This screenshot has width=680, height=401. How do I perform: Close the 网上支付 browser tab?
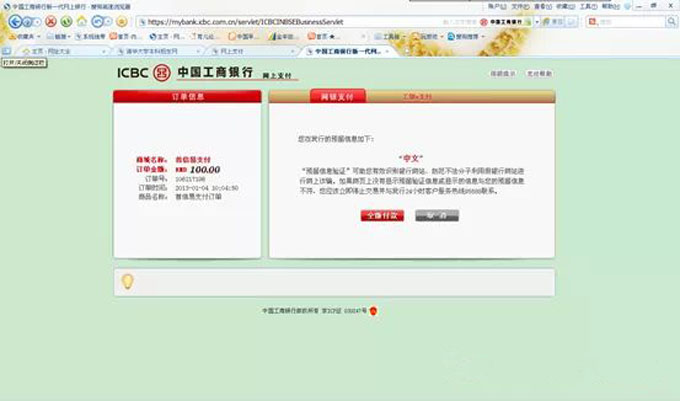tap(292, 51)
